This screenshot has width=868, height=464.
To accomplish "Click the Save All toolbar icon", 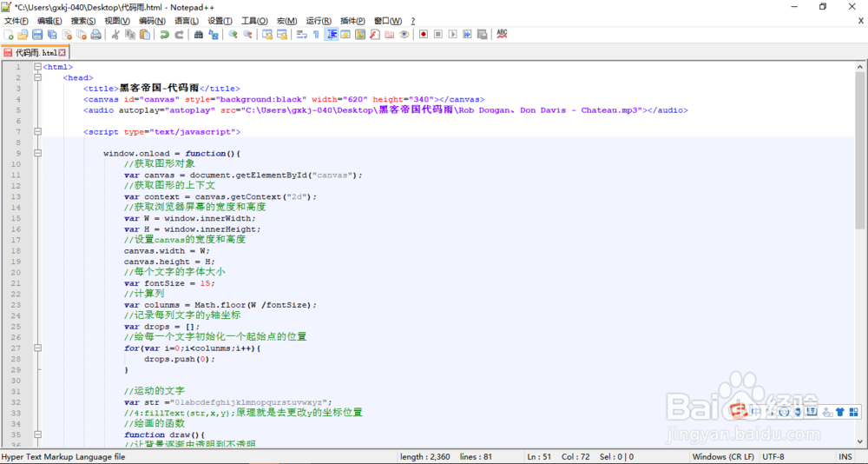I will [x=52, y=35].
